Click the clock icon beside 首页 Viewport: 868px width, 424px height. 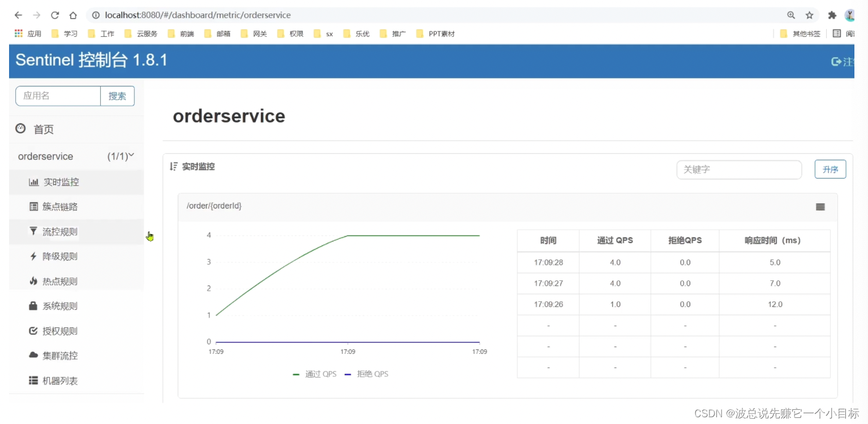20,128
